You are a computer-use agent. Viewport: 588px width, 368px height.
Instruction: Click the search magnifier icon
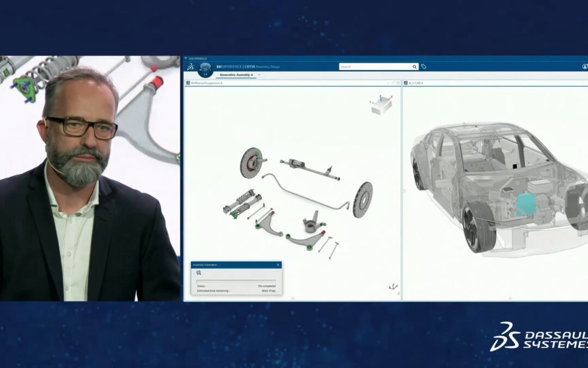pyautogui.click(x=414, y=67)
